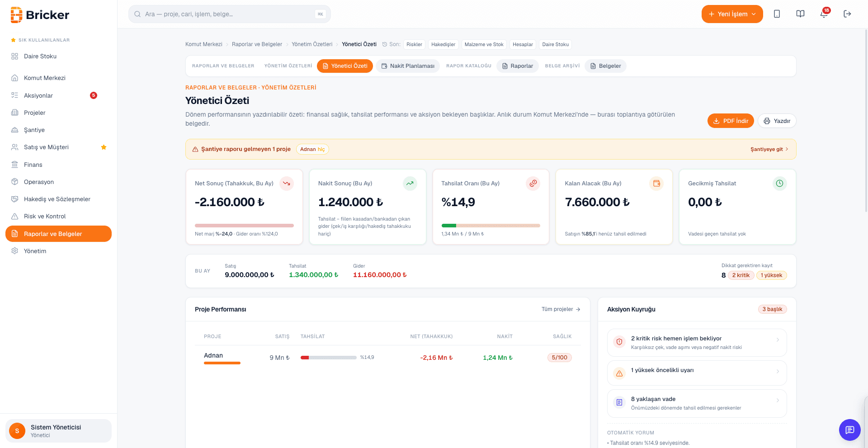Click the Sistem Yöneticisi avatar
This screenshot has height=448, width=868.
(17, 431)
